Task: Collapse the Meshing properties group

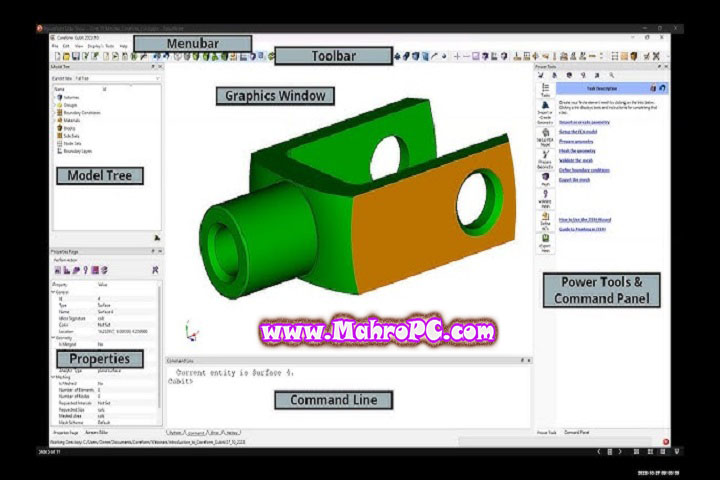Action: pos(53,377)
